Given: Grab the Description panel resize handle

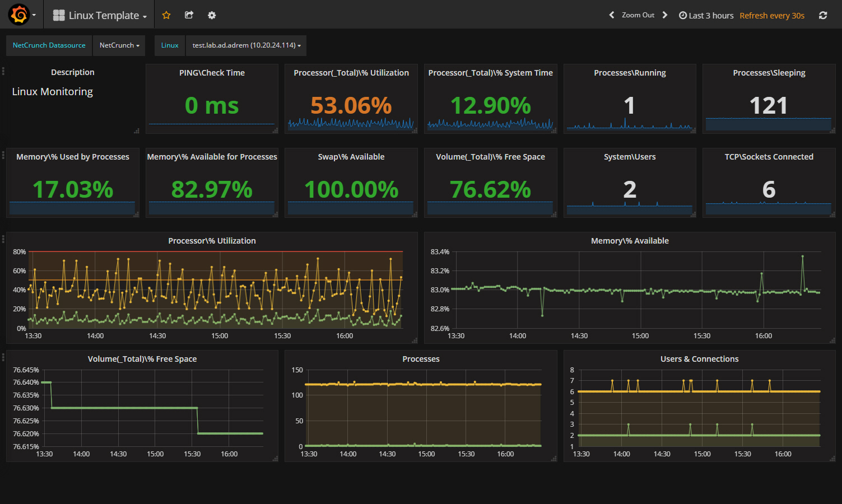Looking at the screenshot, I should pos(137,131).
